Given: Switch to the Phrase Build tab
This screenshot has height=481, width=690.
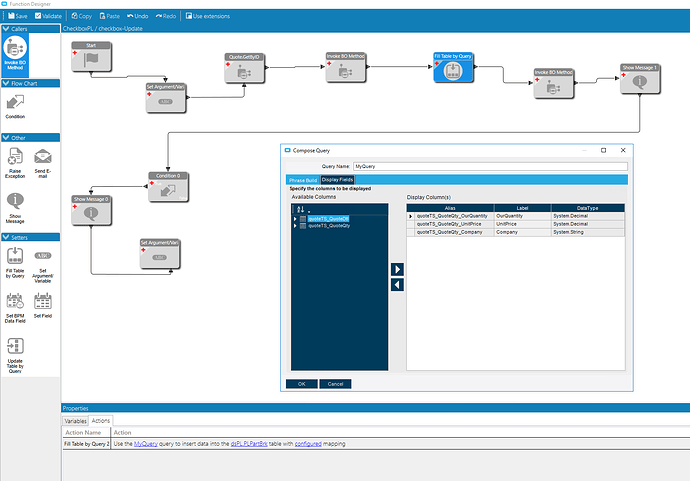Looking at the screenshot, I should coord(303,180).
